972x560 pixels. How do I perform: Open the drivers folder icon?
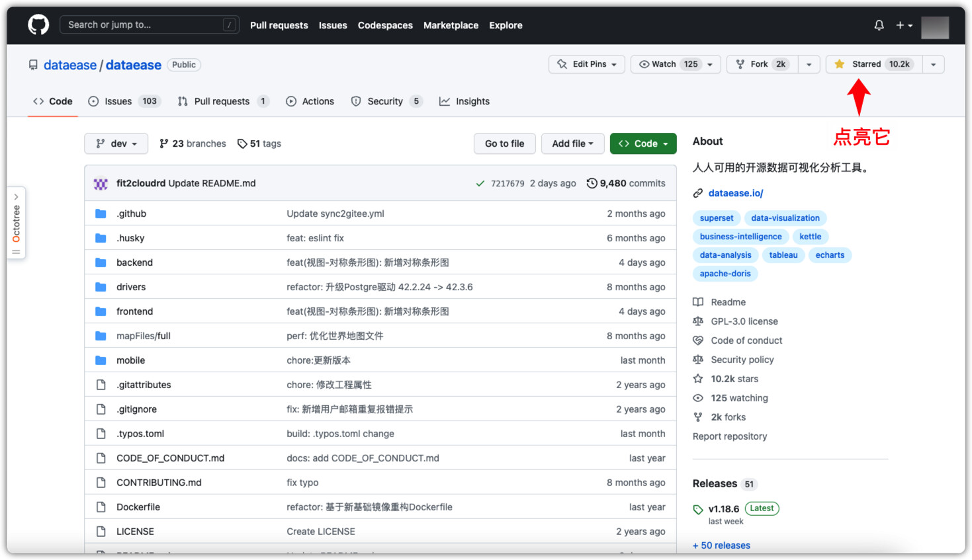tap(101, 287)
